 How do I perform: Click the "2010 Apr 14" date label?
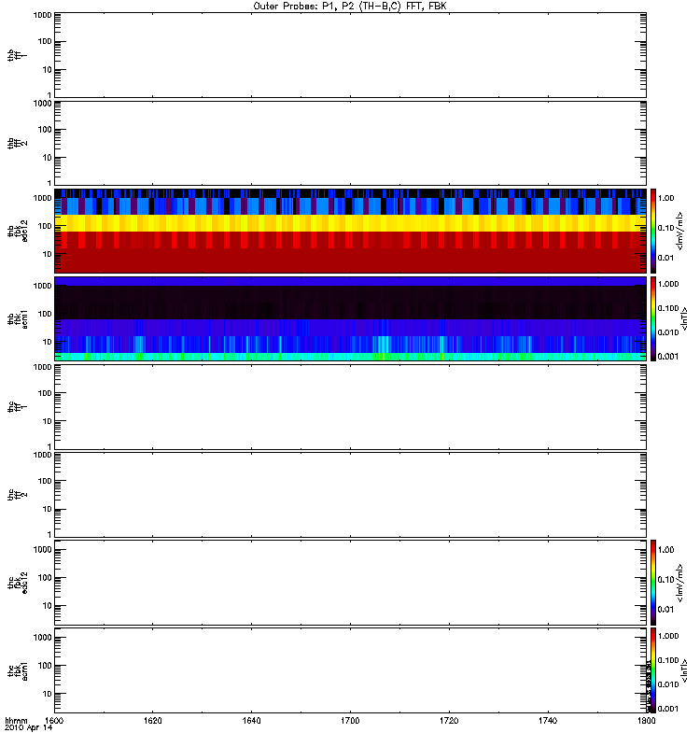click(29, 728)
